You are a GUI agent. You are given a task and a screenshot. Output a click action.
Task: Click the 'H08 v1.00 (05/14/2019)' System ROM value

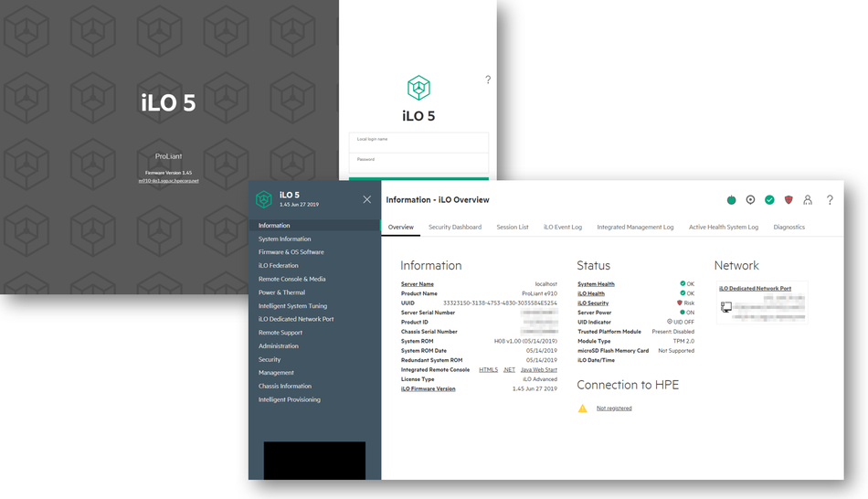coord(525,341)
